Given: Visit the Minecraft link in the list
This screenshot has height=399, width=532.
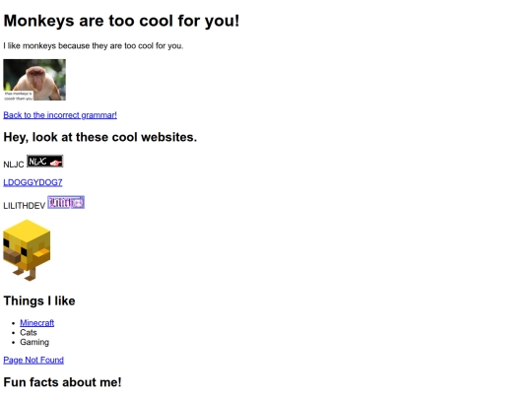Looking at the screenshot, I should coord(37,323).
